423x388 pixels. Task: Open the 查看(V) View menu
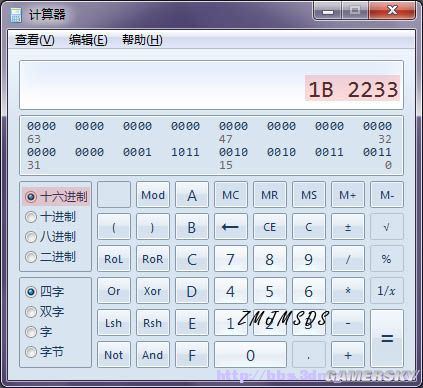point(35,40)
